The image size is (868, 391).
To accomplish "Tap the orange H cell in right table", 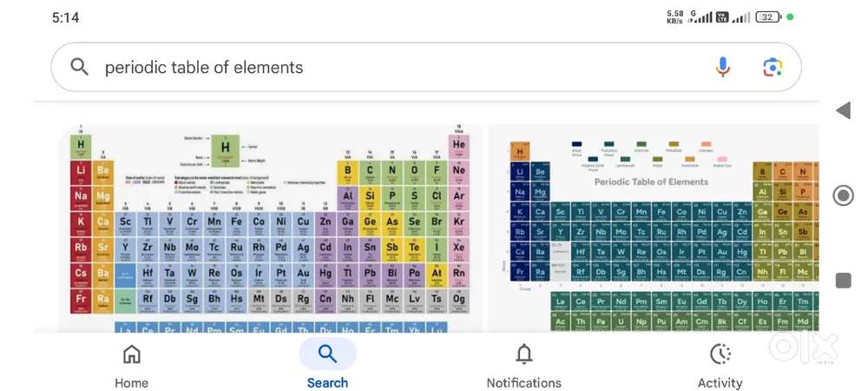I will pos(520,152).
